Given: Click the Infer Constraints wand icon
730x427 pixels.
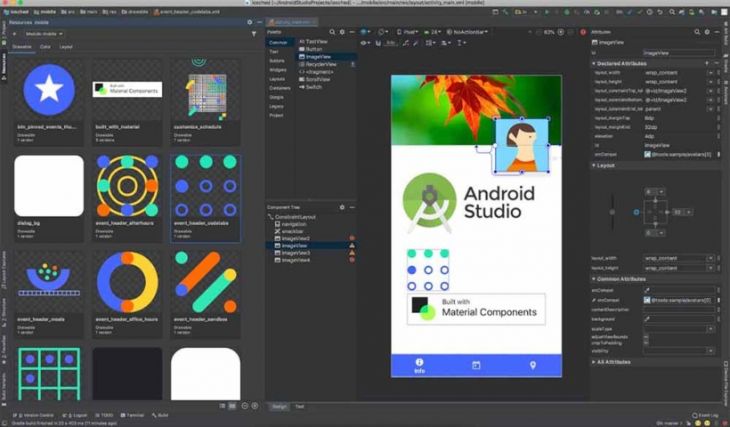Looking at the screenshot, I should pos(416,43).
